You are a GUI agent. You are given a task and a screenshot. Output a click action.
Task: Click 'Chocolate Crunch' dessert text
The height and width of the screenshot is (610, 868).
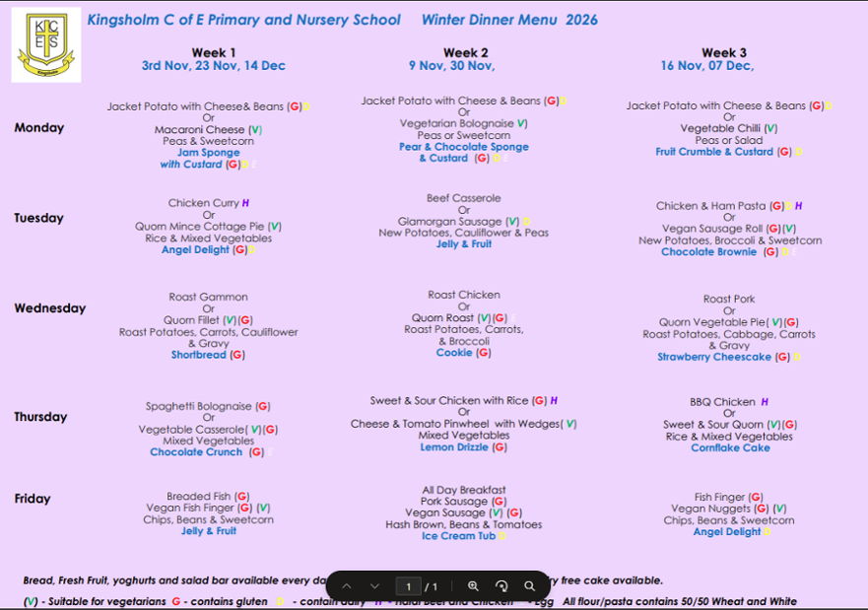pyautogui.click(x=196, y=452)
